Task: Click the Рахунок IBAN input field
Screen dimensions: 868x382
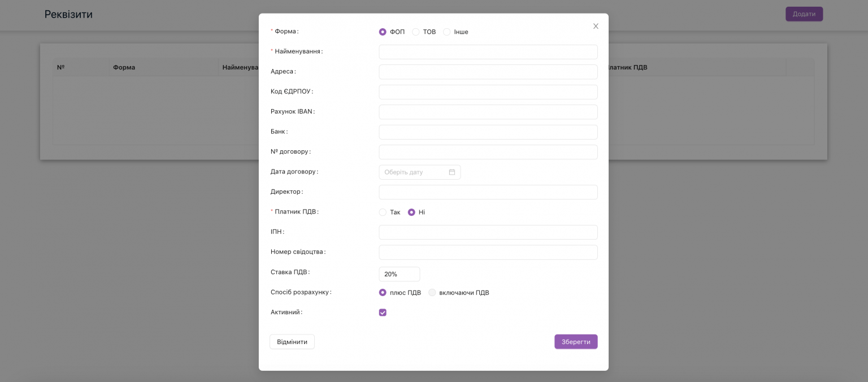Action: pyautogui.click(x=488, y=112)
